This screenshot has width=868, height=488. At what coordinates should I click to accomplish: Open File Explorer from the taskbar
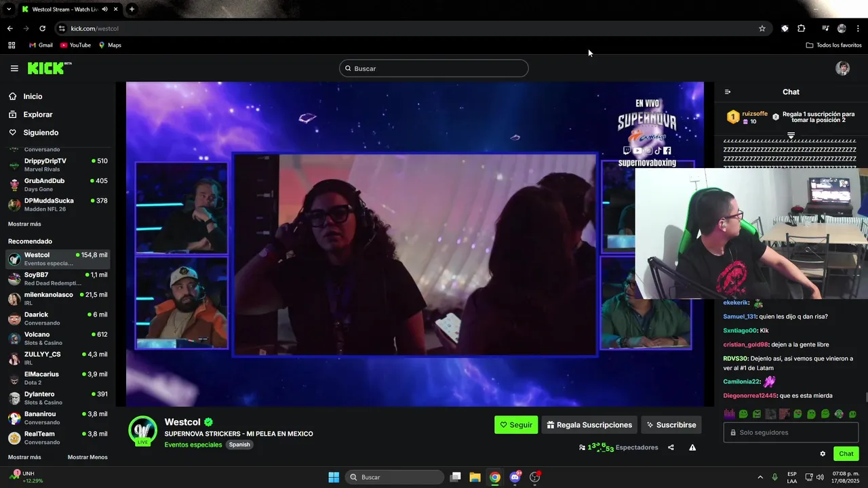(475, 477)
